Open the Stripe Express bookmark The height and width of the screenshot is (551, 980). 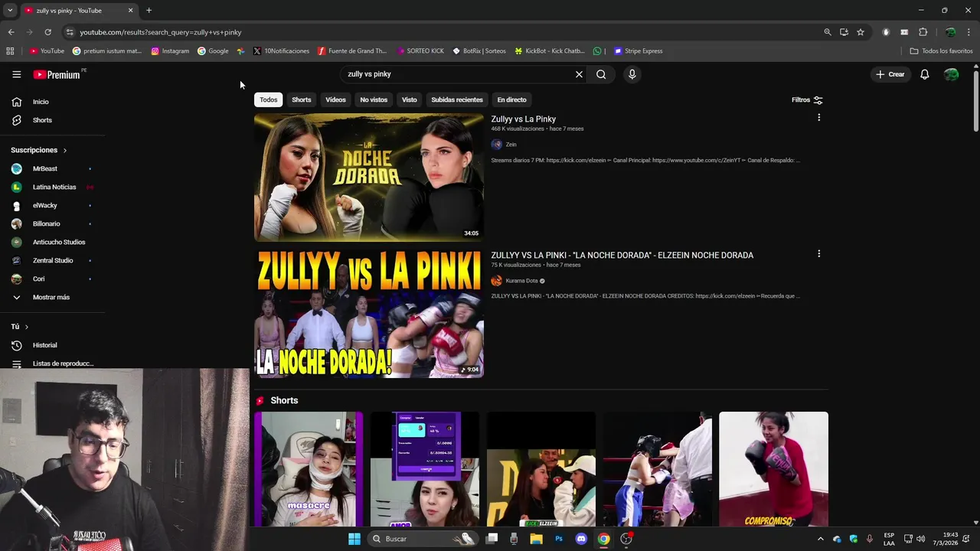[638, 51]
